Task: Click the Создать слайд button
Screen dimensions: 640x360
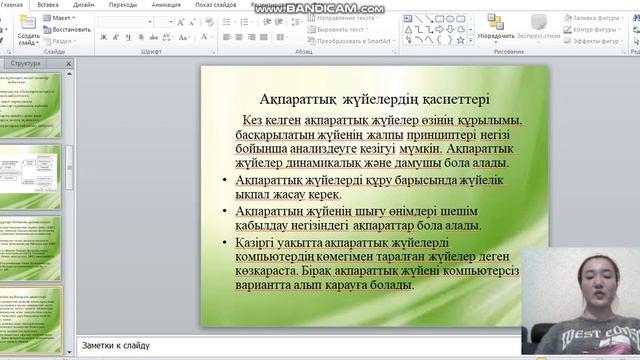Action: (x=28, y=30)
